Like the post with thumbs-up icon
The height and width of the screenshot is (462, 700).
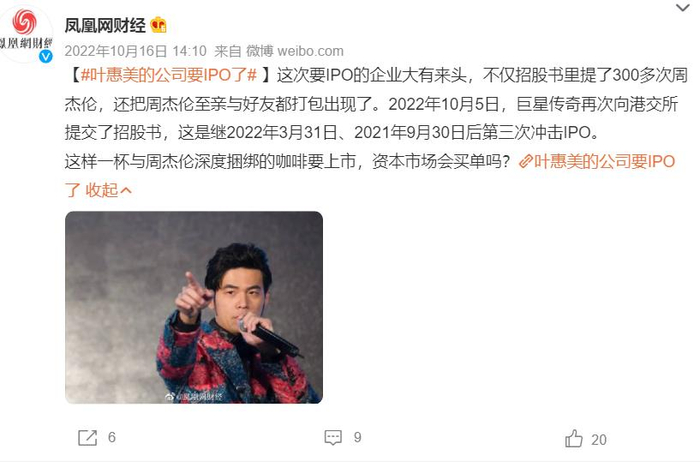click(x=574, y=438)
